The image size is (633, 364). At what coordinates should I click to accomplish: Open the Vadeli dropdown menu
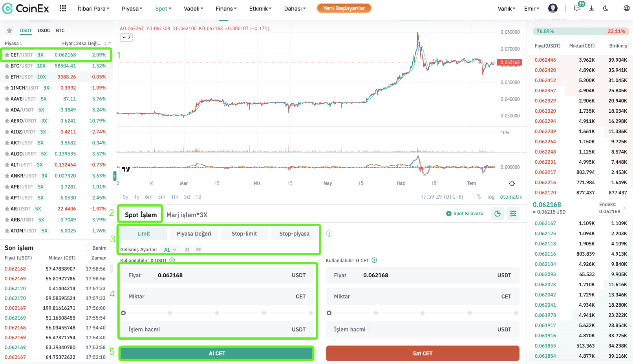[x=193, y=9]
